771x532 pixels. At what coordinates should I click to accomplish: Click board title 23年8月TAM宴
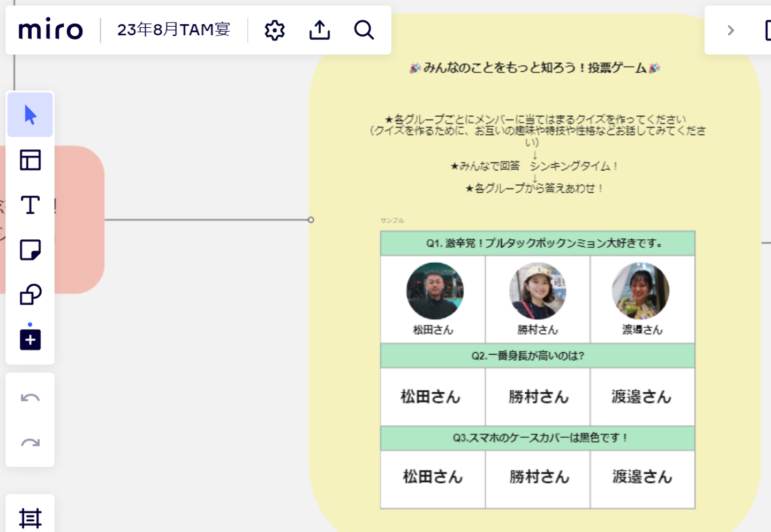click(173, 29)
